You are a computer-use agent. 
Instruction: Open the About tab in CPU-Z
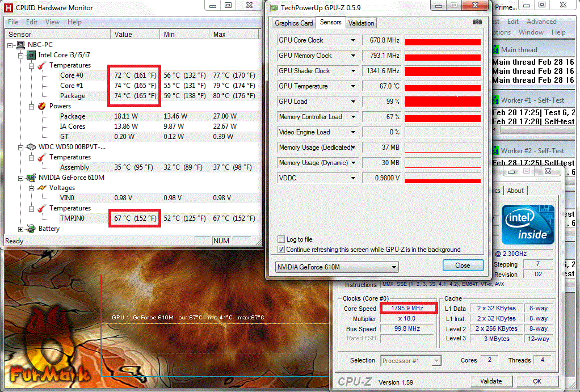(x=515, y=191)
